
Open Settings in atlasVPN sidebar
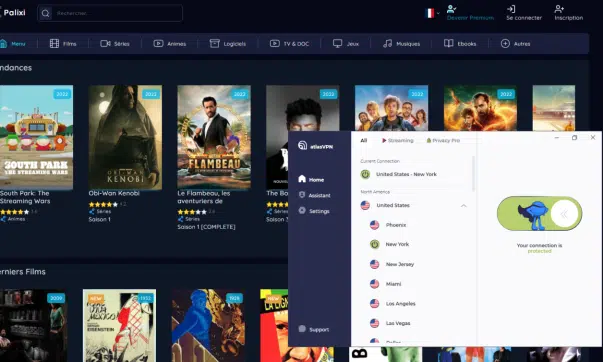coord(314,211)
